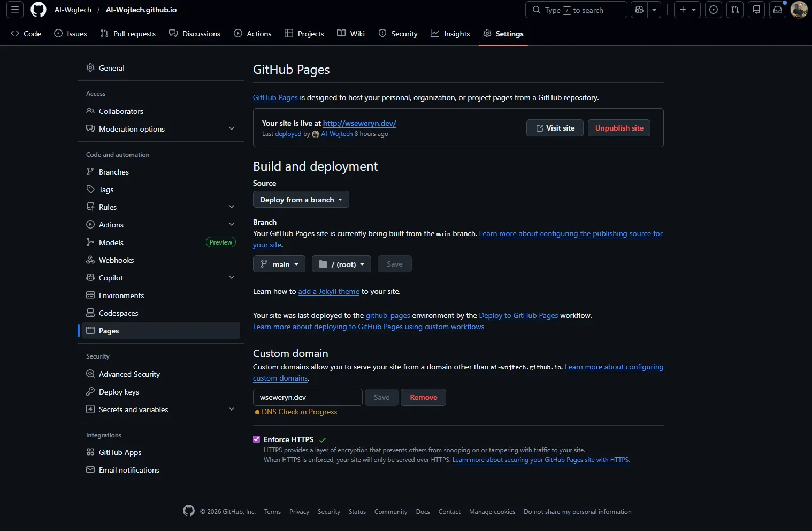
Task: Open Environments from the sidebar
Action: 121,295
